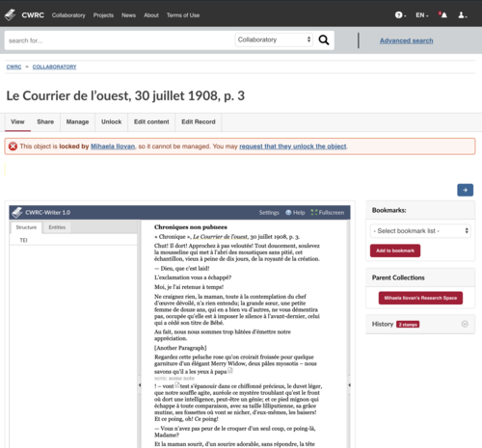This screenshot has width=482, height=448.
Task: Open the user account icon menu
Action: pos(463,15)
